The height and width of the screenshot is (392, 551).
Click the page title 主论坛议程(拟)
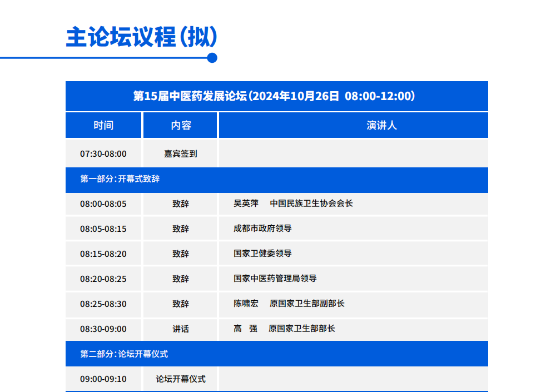click(142, 38)
